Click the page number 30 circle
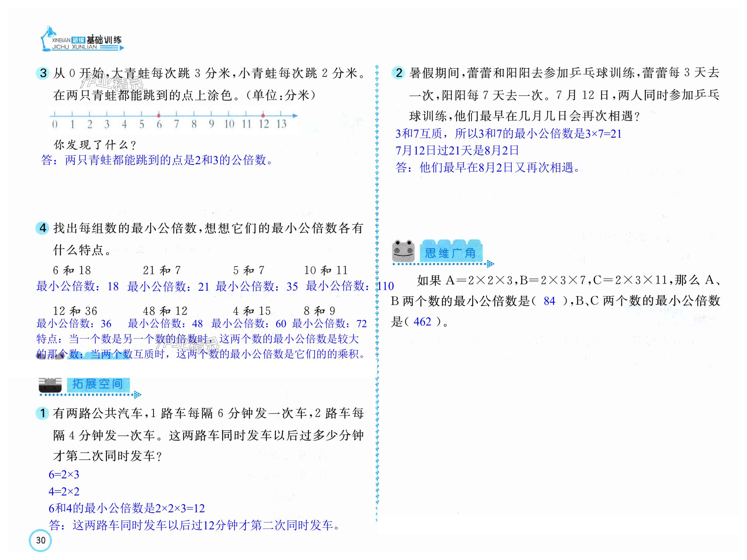The height and width of the screenshot is (560, 747). coord(41,540)
